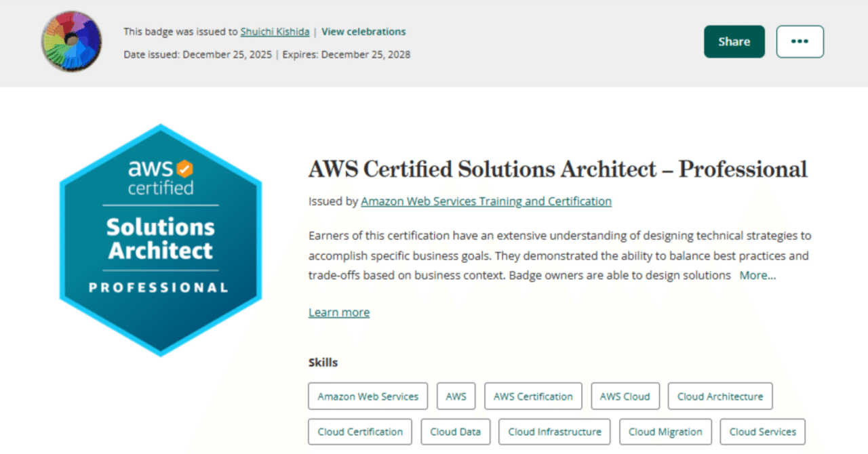Open Shuichi Kishida's profile link
The height and width of the screenshot is (454, 868).
pyautogui.click(x=275, y=31)
